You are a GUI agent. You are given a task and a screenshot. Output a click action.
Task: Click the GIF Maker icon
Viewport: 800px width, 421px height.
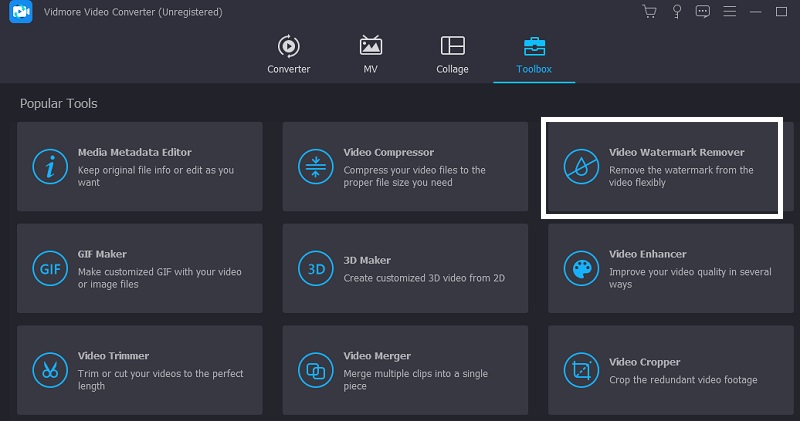[x=49, y=269]
